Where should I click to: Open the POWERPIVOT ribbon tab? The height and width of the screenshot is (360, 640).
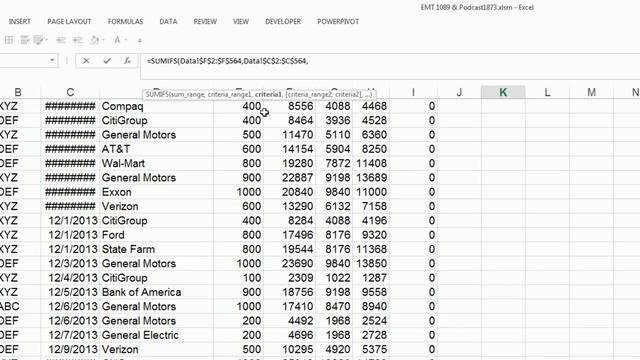(338, 22)
